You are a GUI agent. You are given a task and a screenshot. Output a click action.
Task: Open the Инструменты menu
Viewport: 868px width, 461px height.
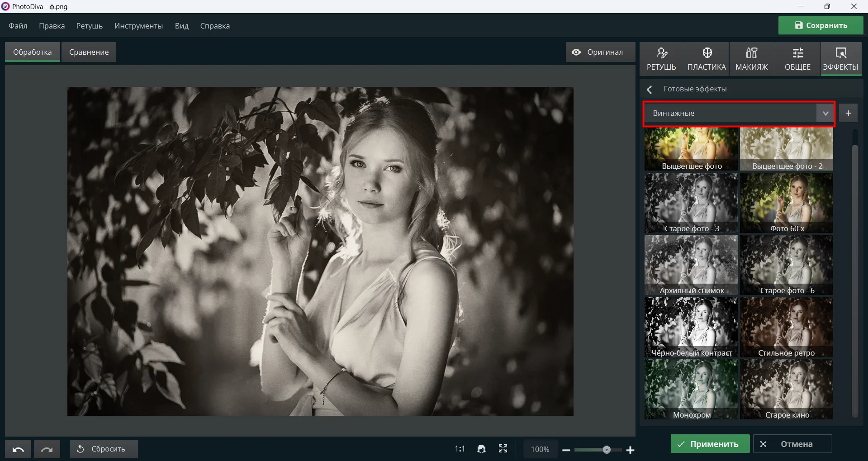138,26
